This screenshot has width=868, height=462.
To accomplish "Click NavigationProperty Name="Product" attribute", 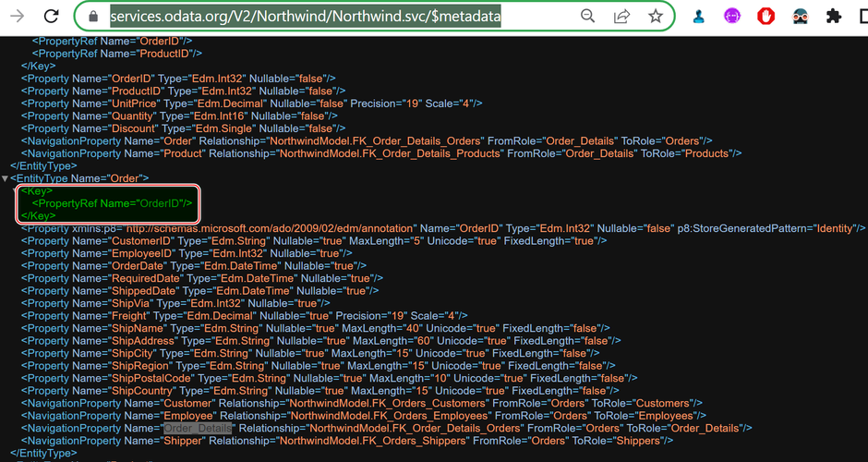I will coord(164,153).
